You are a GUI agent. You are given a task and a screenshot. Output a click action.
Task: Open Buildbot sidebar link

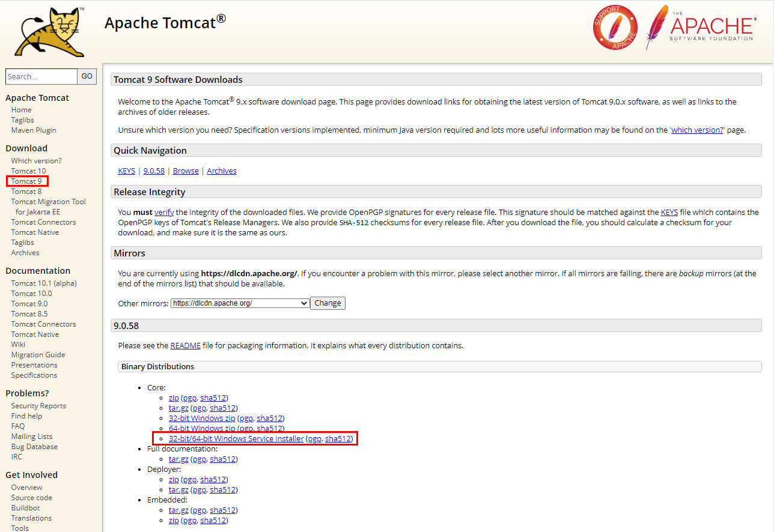pyautogui.click(x=26, y=508)
